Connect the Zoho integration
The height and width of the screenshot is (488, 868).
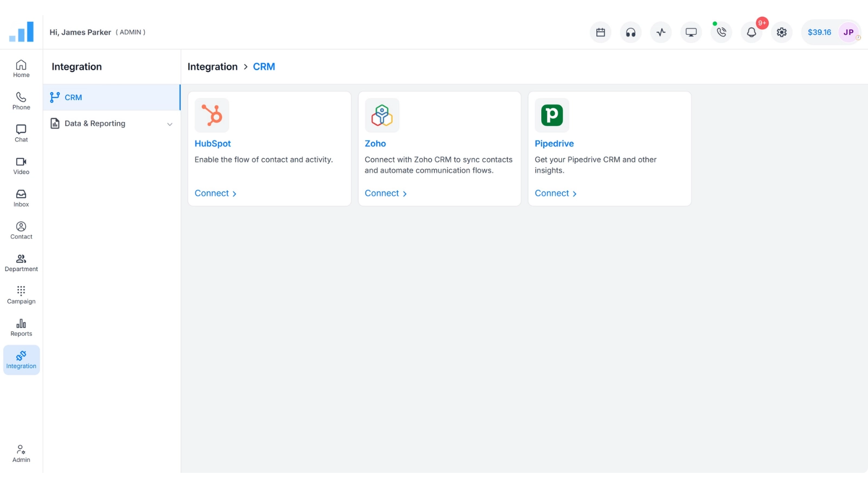[x=386, y=193]
